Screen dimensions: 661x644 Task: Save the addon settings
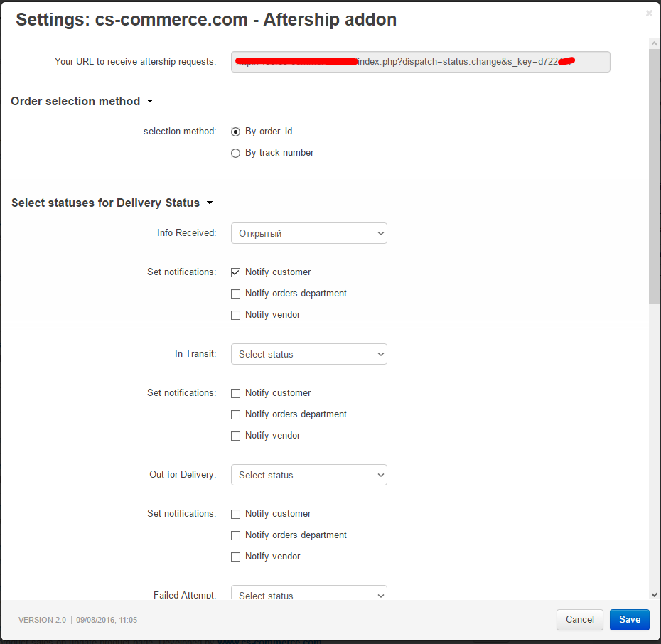pyautogui.click(x=630, y=620)
